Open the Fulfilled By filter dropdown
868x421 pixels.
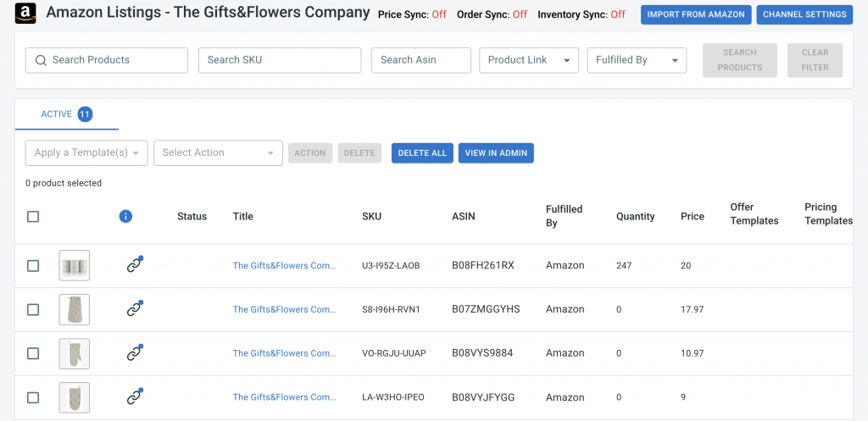click(x=637, y=60)
